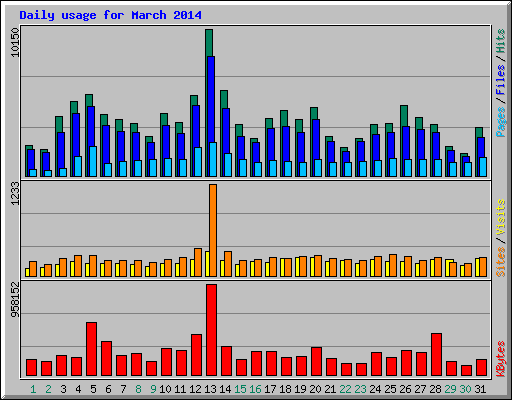The width and height of the screenshot is (512, 400).
Task: Click day 15 on the x-axis
Action: tap(240, 389)
